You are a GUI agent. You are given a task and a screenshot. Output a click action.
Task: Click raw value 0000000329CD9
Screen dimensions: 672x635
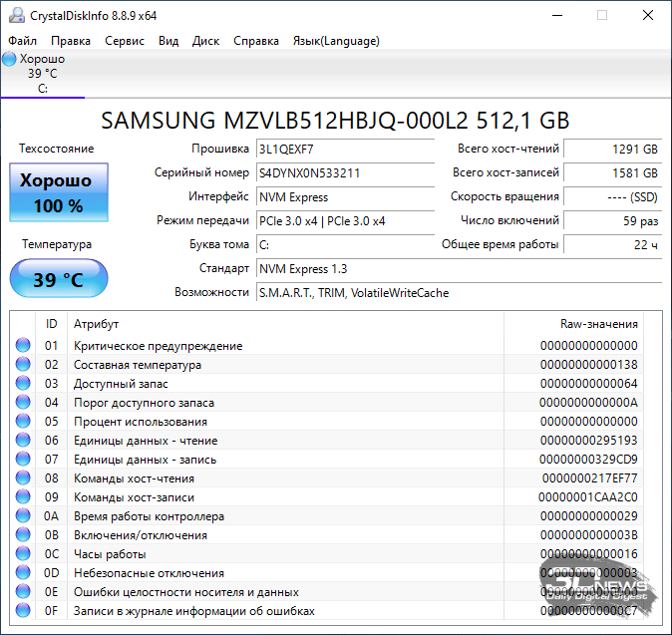[x=588, y=460]
